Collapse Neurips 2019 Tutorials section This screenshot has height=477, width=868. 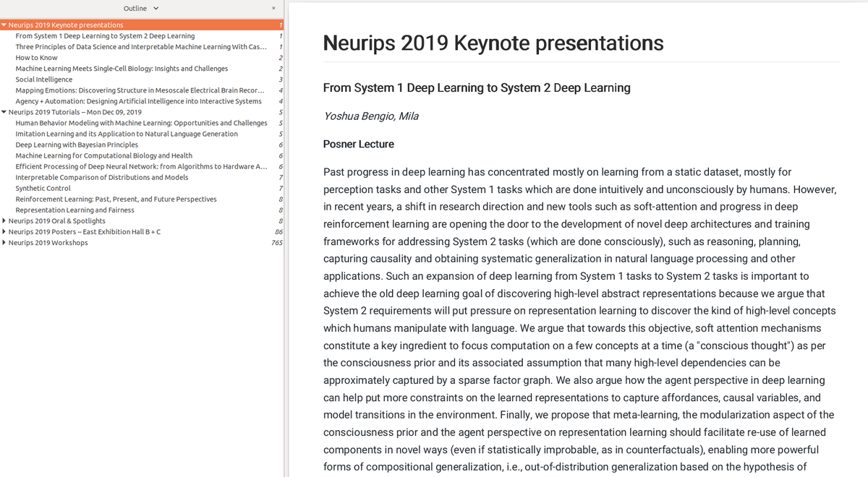pos(4,112)
